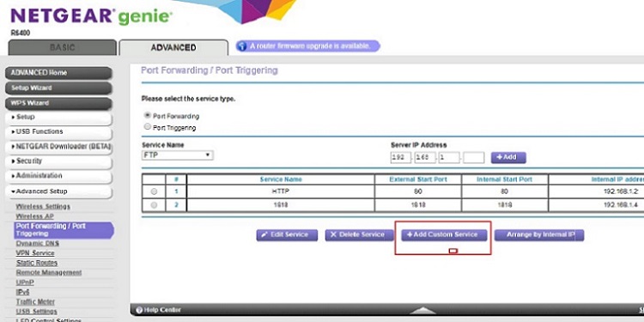This screenshot has width=644, height=322.
Task: Click the Add button next to Server IP
Action: (x=508, y=157)
